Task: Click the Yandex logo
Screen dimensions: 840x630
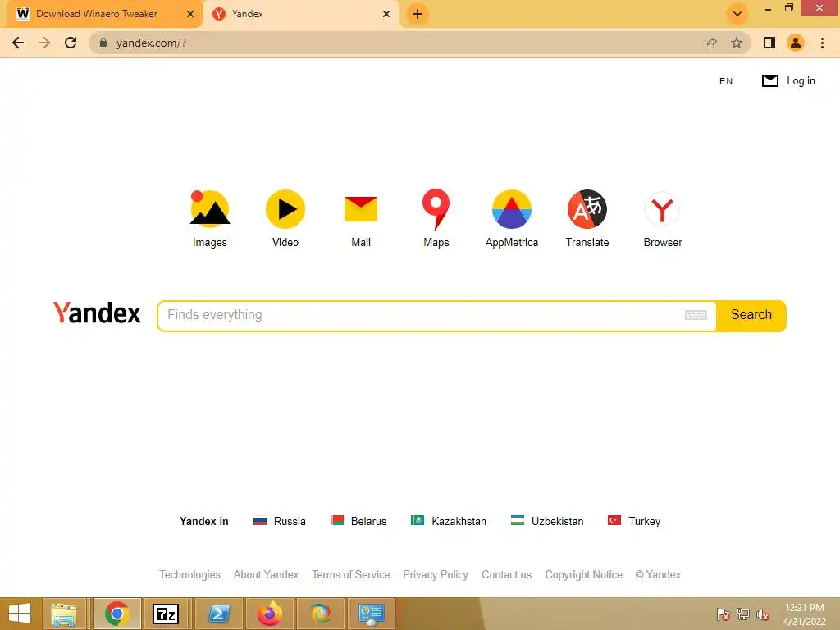Action: [x=97, y=313]
